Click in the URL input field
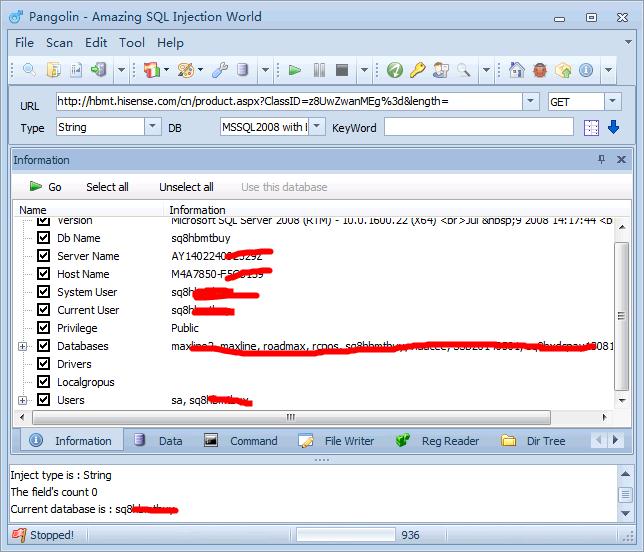The width and height of the screenshot is (644, 552). pyautogui.click(x=289, y=101)
